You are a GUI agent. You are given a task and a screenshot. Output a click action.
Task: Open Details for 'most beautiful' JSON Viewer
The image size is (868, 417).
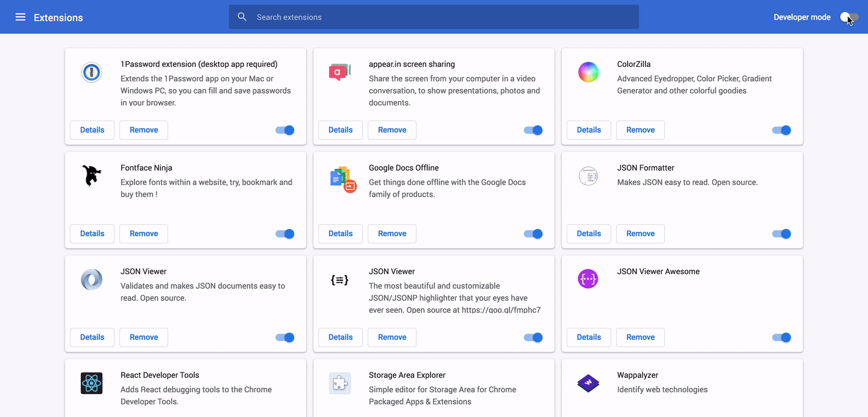pos(341,337)
